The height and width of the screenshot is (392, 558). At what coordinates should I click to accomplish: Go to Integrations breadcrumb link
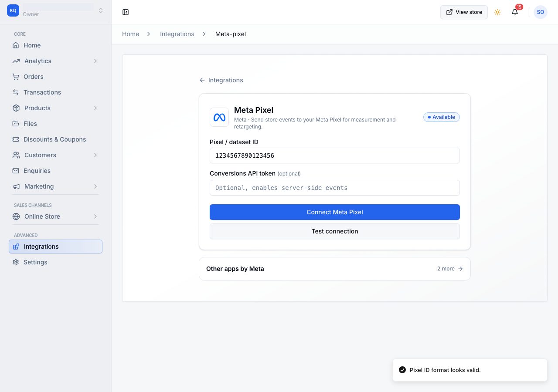click(x=177, y=34)
